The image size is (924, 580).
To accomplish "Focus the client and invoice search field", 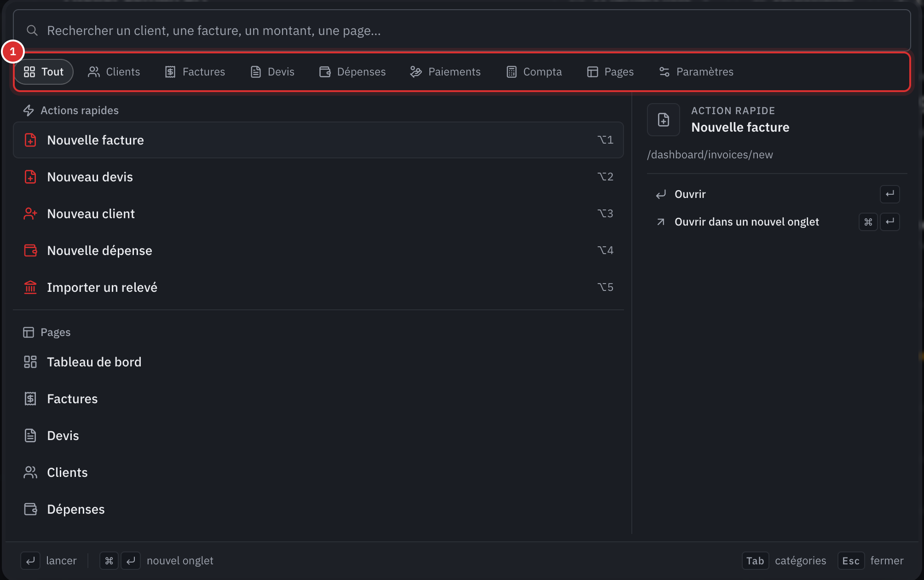I will (462, 30).
